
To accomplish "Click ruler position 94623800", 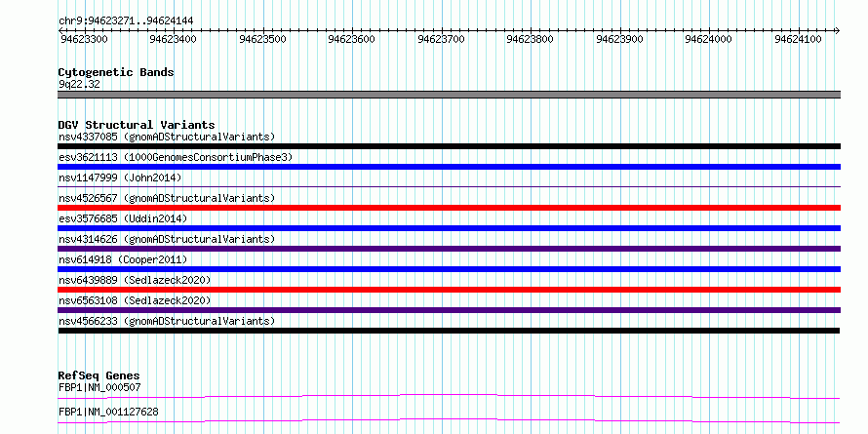I will 531,39.
